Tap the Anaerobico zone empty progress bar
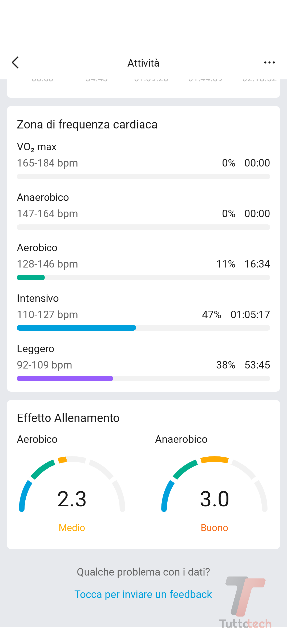Viewport: 287px width, 644px height. tap(143, 227)
